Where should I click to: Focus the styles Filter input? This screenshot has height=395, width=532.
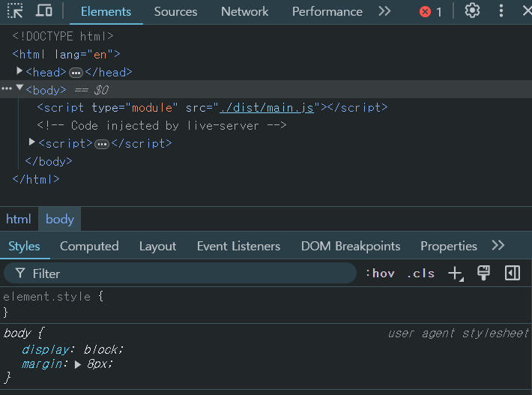pyautogui.click(x=180, y=273)
